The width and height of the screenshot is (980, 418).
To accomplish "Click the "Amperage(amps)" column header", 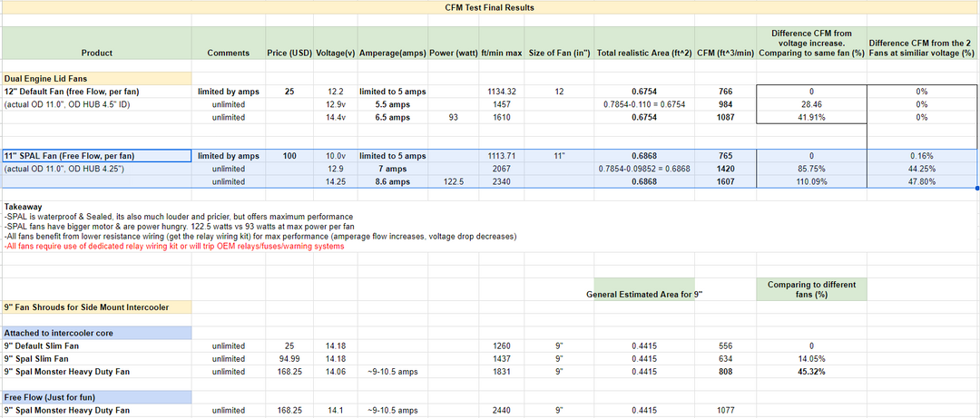I will point(392,53).
